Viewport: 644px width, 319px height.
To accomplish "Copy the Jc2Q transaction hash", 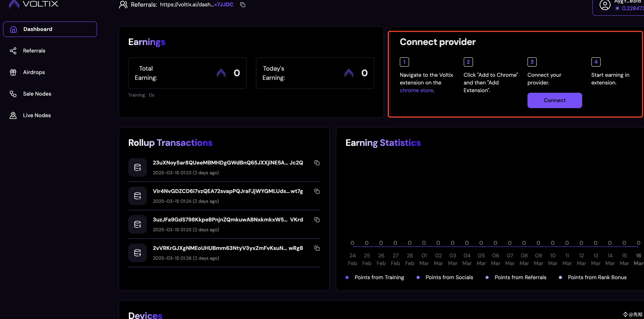I will coord(317,163).
